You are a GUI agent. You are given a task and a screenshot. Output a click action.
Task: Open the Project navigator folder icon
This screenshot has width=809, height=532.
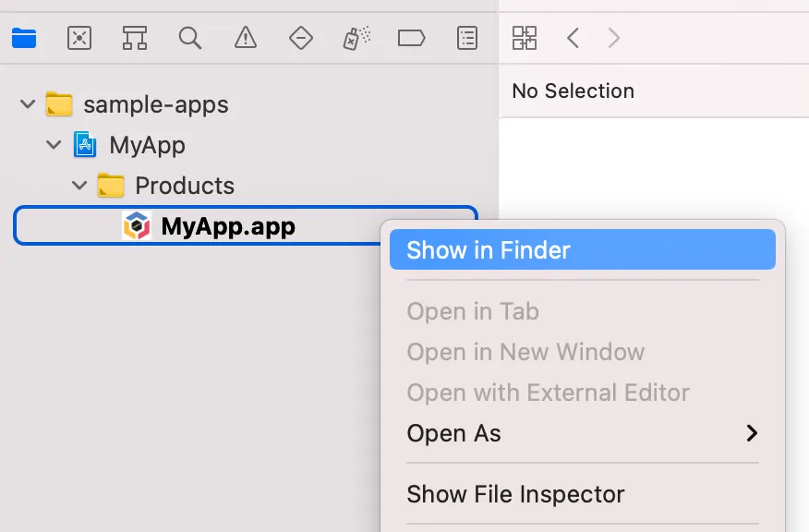click(24, 38)
